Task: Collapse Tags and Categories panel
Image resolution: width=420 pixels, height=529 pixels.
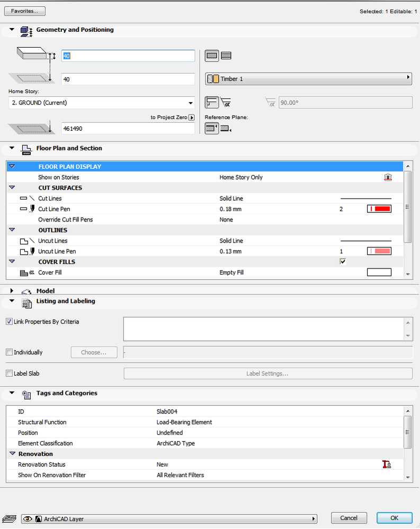Action: tap(12, 393)
